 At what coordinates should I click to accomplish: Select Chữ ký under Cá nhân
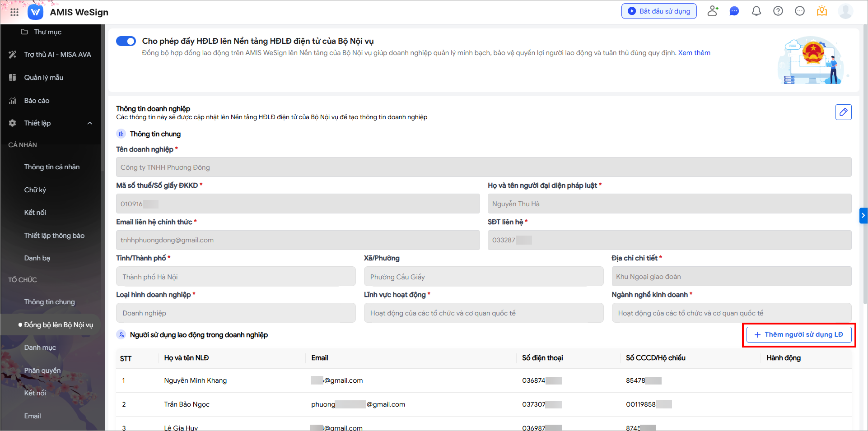[x=35, y=190]
